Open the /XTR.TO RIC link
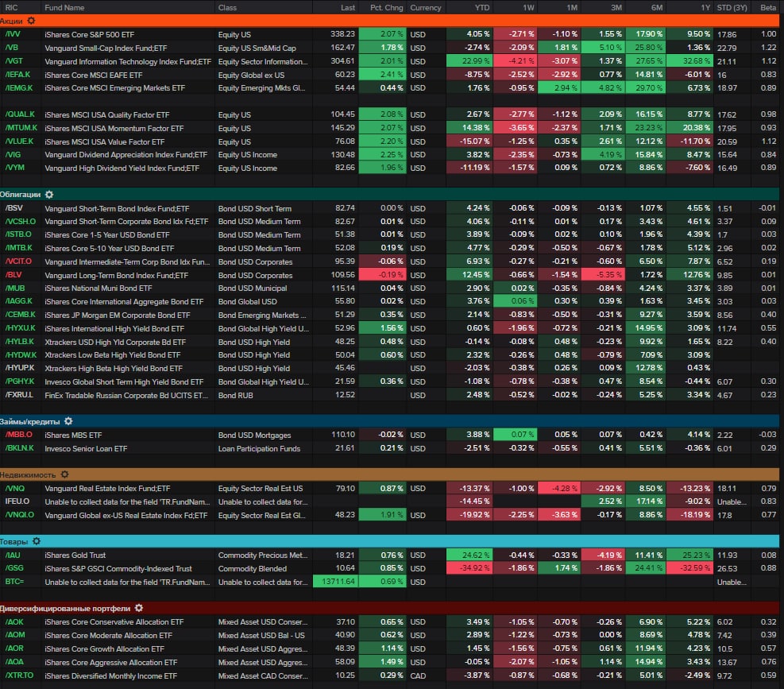 point(19,675)
